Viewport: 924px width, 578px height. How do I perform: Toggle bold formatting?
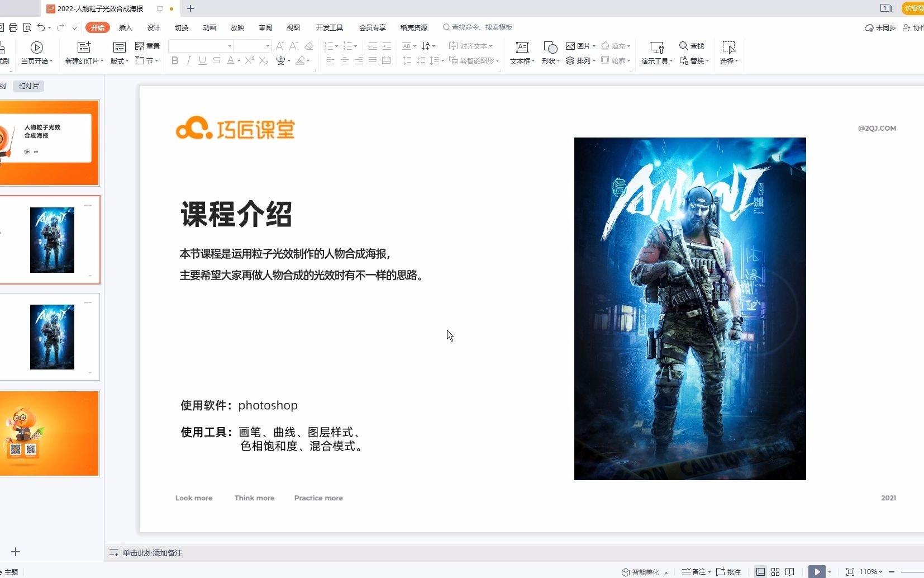coord(175,60)
